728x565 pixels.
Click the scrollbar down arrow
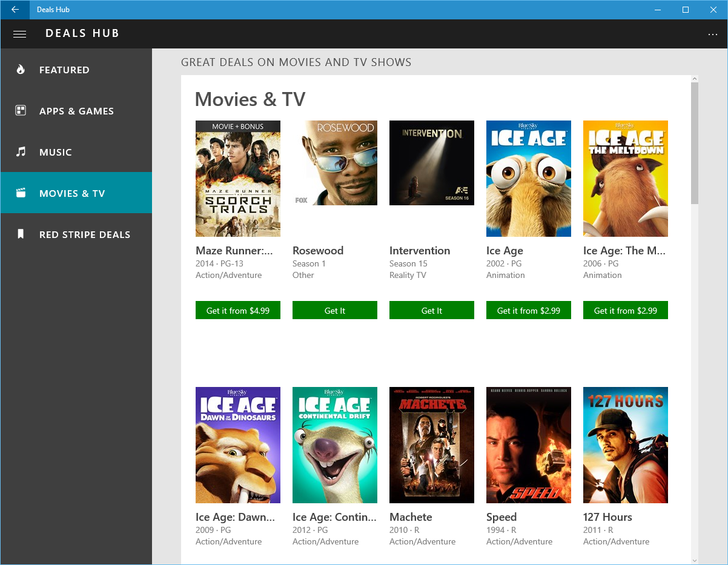694,561
